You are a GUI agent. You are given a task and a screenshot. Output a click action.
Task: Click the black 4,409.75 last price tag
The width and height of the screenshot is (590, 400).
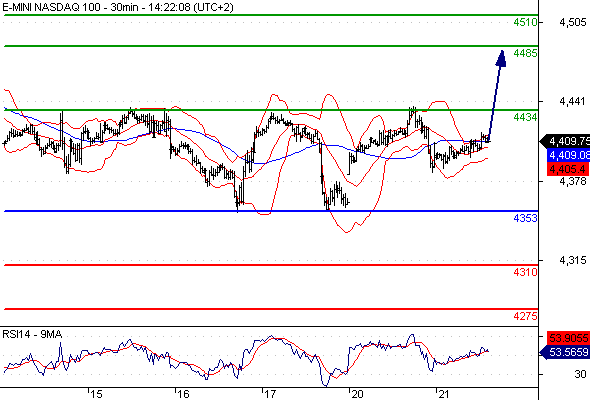click(565, 141)
